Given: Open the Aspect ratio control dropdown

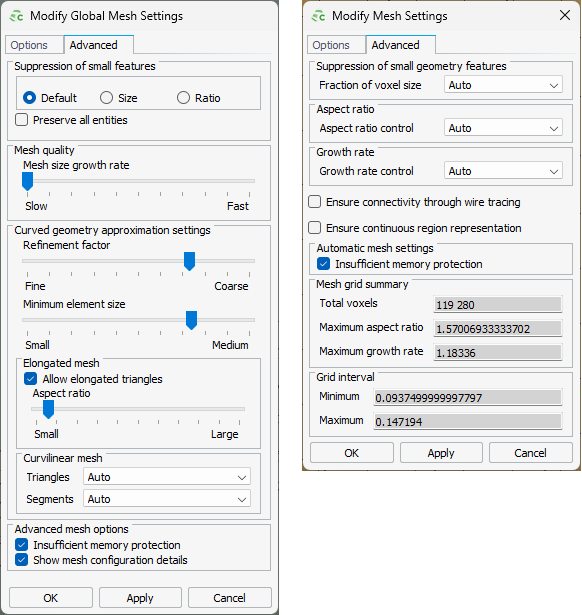Looking at the screenshot, I should (503, 128).
